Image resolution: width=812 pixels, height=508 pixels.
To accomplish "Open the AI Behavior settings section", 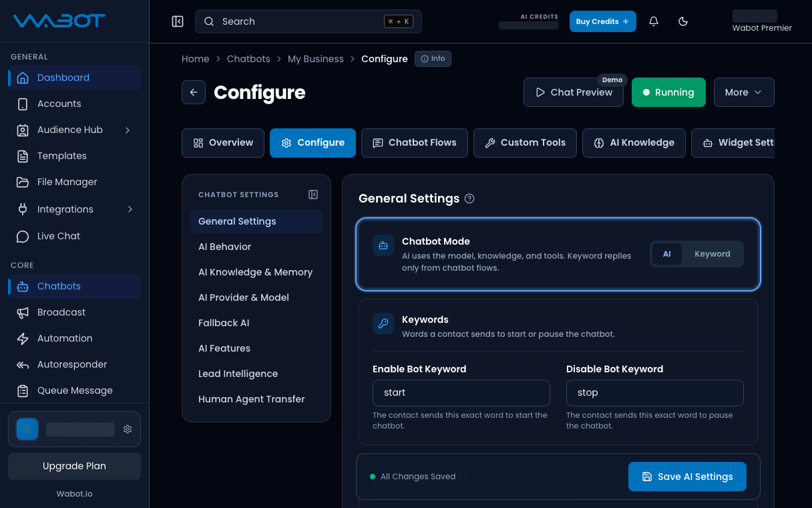I will click(256, 247).
